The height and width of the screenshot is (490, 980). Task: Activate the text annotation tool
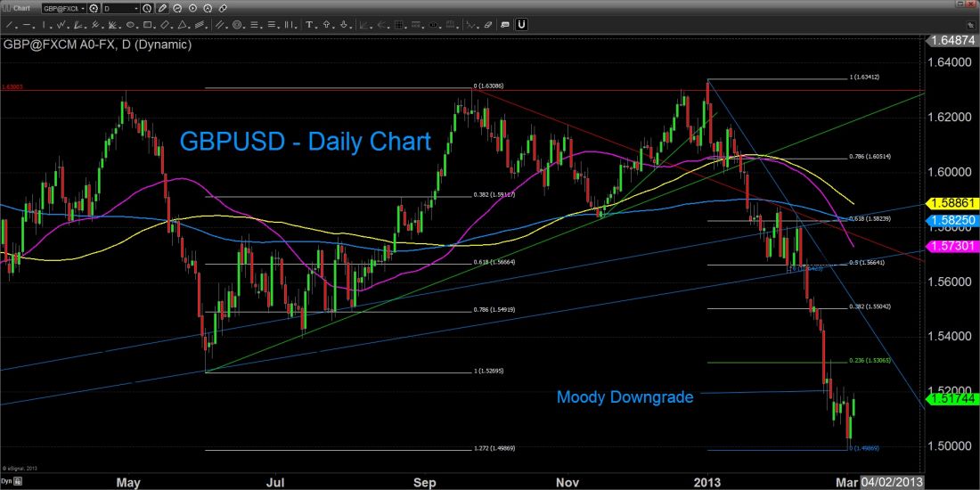309,24
